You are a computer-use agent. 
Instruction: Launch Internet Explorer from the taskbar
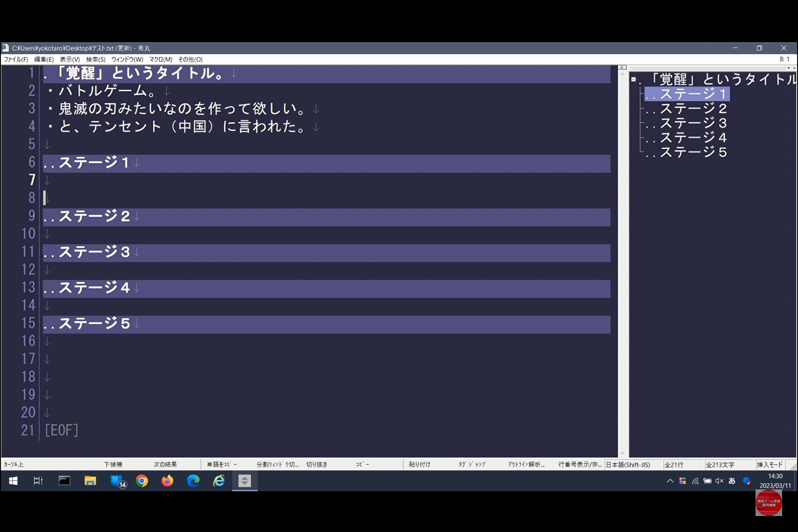pos(219,481)
